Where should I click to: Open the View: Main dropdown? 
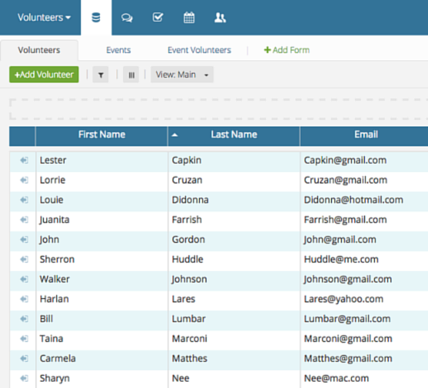pyautogui.click(x=182, y=75)
